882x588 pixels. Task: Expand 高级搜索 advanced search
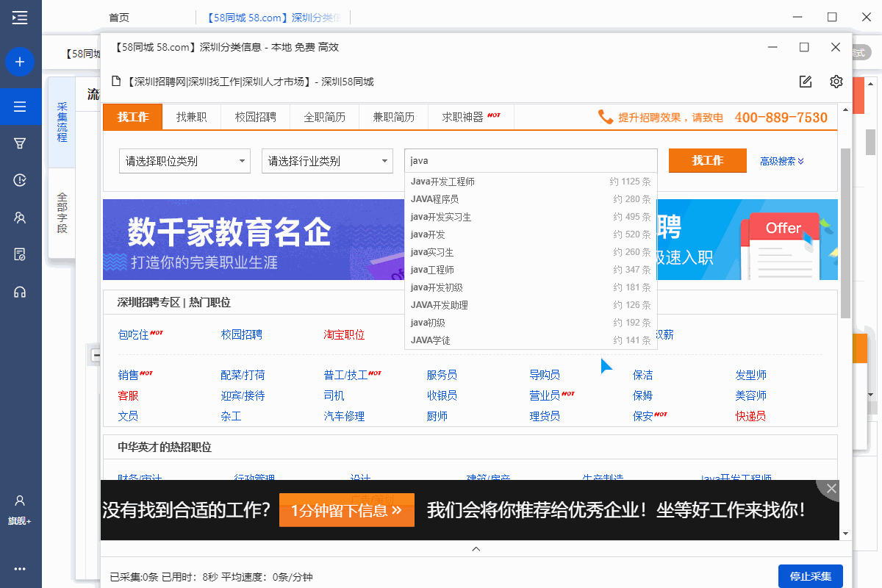point(782,161)
